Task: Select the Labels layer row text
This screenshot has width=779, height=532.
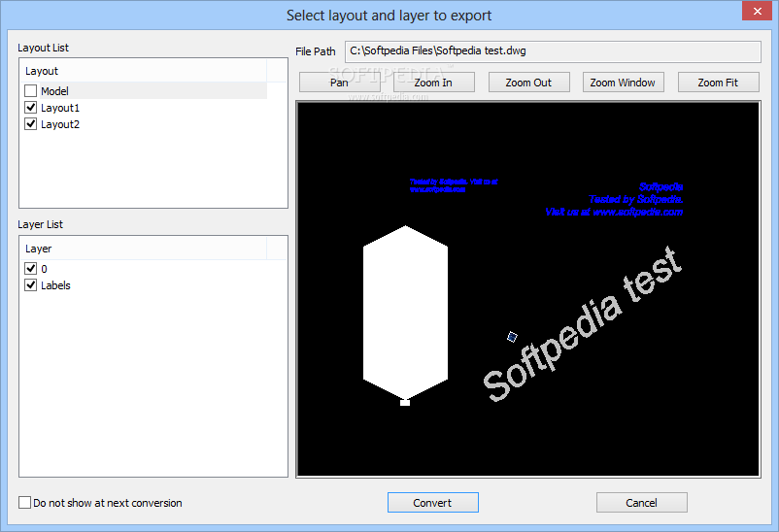Action: click(55, 285)
